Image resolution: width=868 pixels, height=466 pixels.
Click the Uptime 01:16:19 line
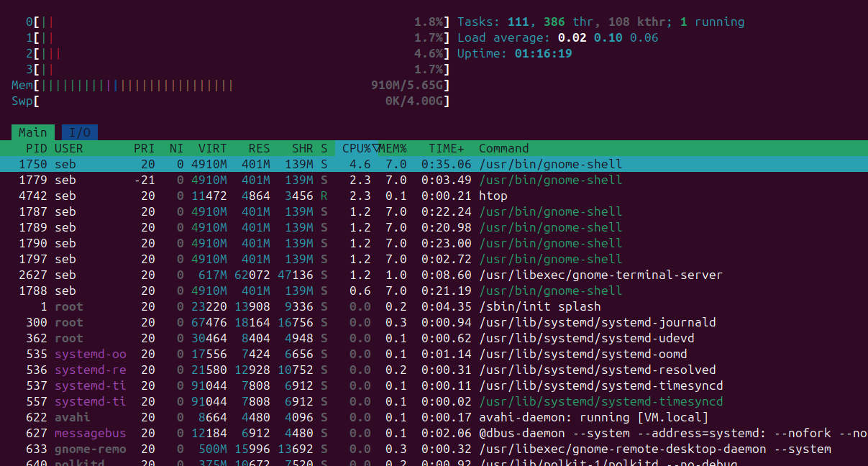coord(515,53)
